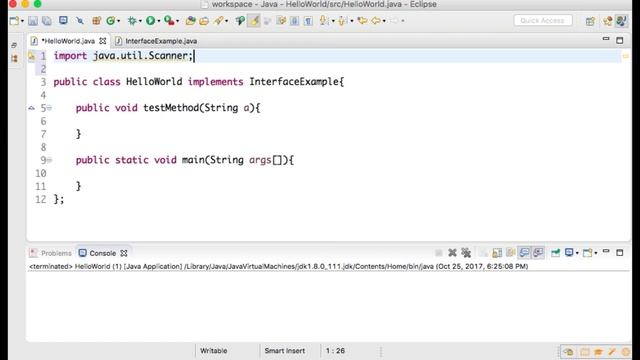
Task: Open the Open Console dropdown arrow
Action: click(x=596, y=253)
